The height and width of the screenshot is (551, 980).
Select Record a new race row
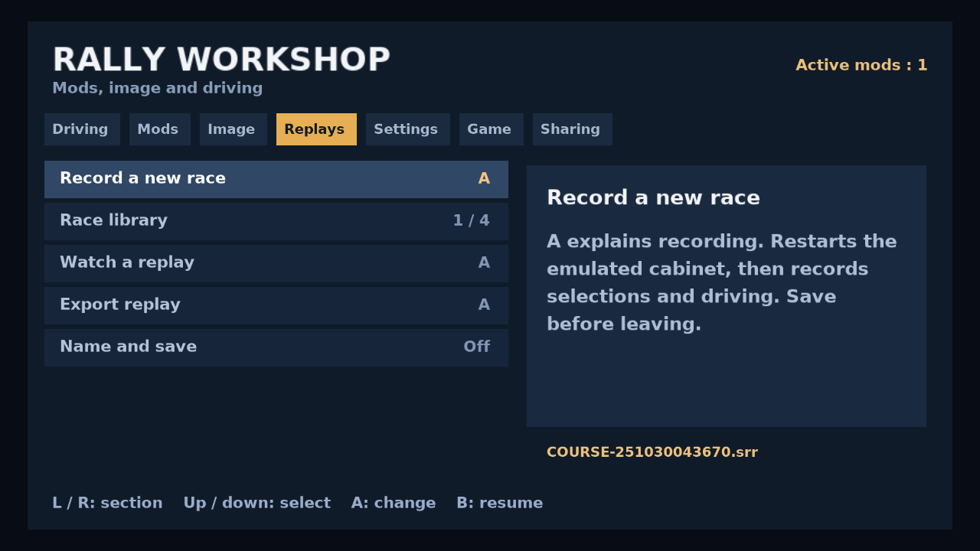[x=276, y=179]
